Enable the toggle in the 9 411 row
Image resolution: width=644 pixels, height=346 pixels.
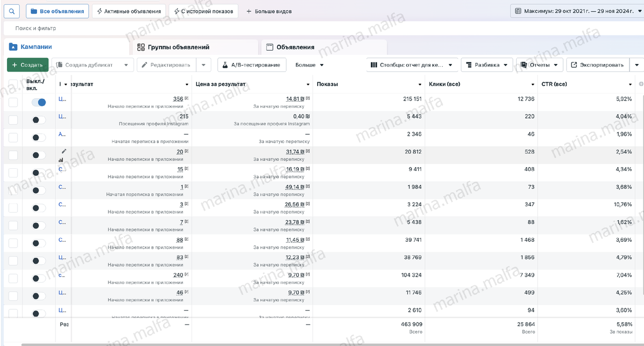39,173
